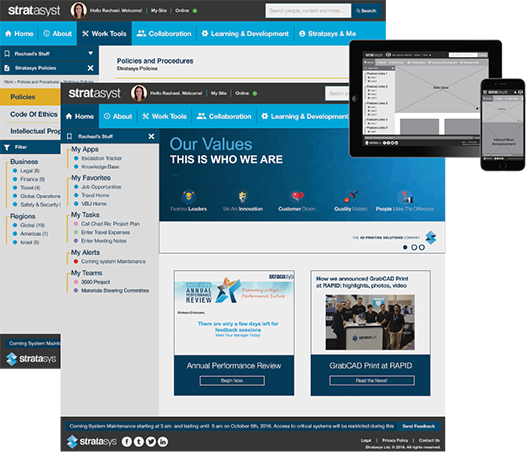
Task: Open the Annual Performance Review card image
Action: click(234, 313)
